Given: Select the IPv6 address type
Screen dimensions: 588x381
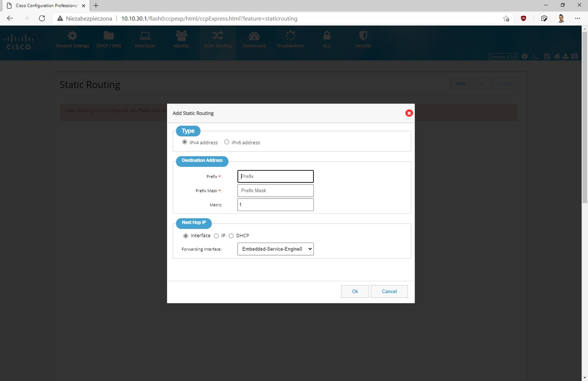Looking at the screenshot, I should [227, 142].
